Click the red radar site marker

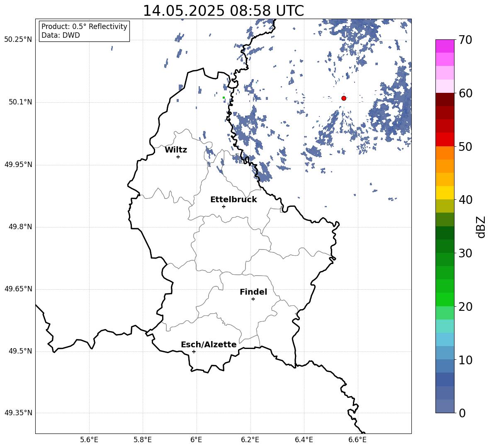(x=344, y=98)
